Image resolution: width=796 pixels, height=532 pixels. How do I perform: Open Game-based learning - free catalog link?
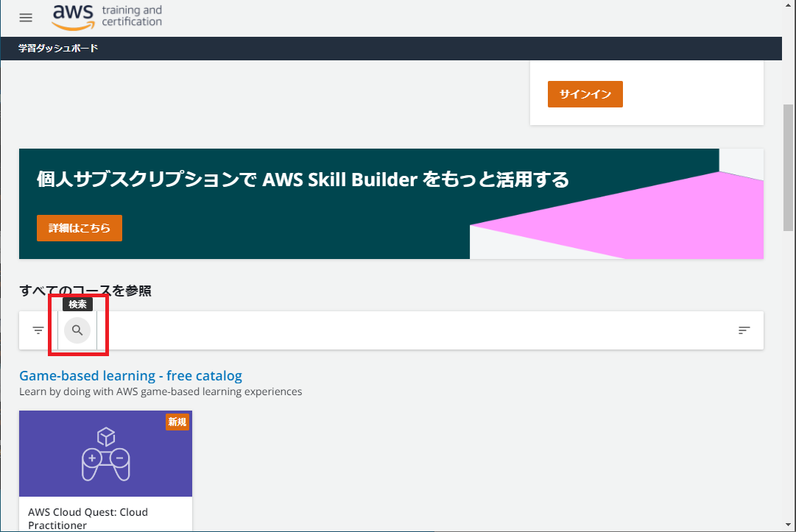click(130, 375)
